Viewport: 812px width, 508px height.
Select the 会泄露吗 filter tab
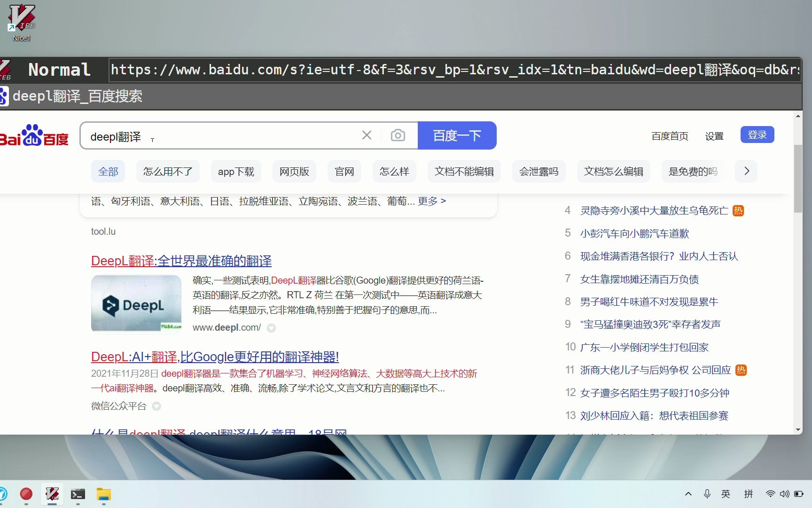point(539,171)
